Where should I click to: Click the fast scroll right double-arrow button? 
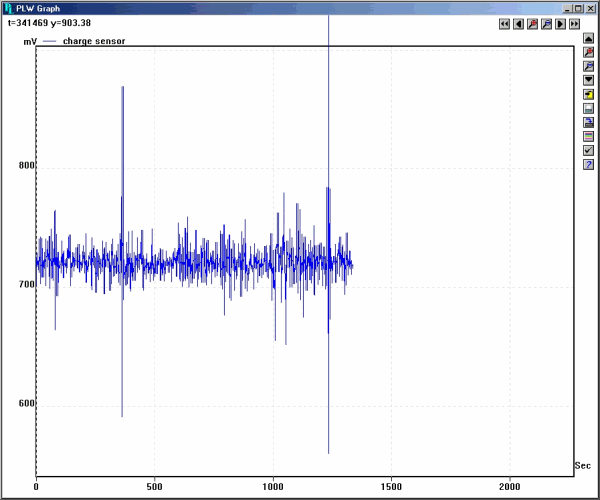tap(574, 23)
